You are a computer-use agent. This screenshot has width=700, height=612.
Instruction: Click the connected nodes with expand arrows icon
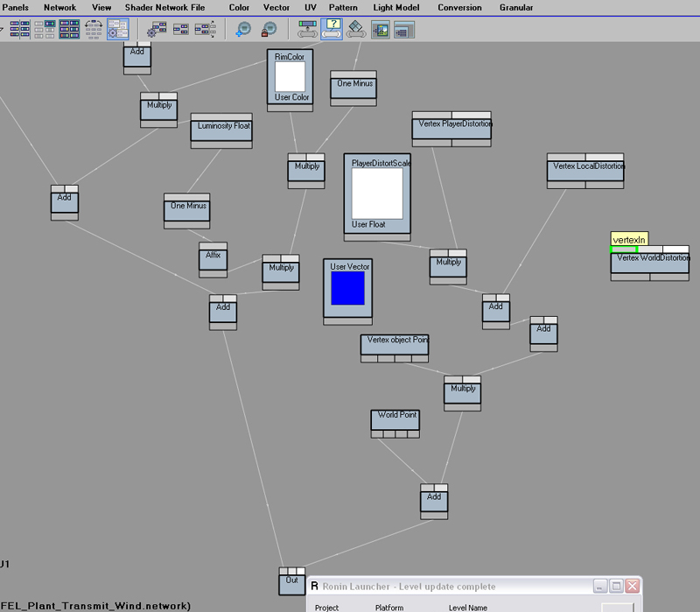[206, 29]
